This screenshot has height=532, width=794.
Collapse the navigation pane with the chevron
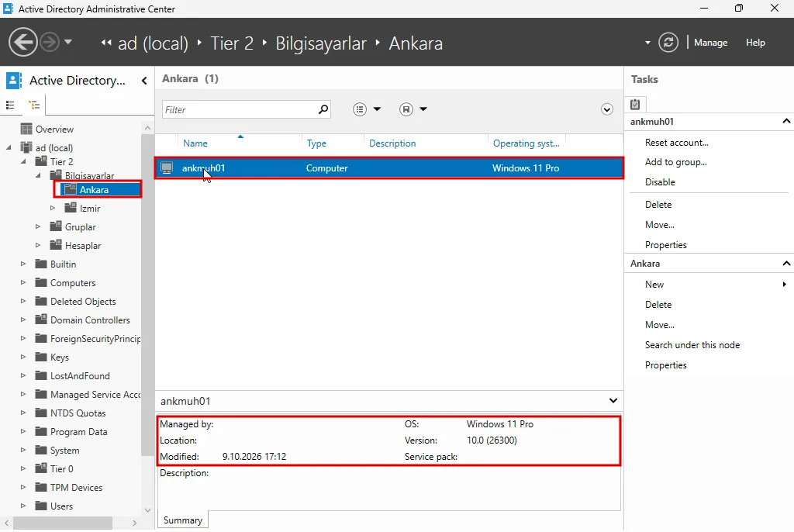(144, 81)
